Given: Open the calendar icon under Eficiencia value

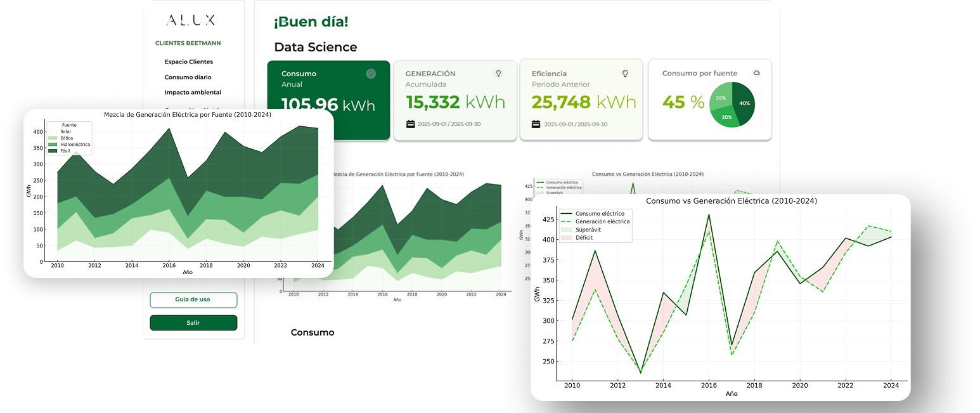Looking at the screenshot, I should pyautogui.click(x=536, y=124).
